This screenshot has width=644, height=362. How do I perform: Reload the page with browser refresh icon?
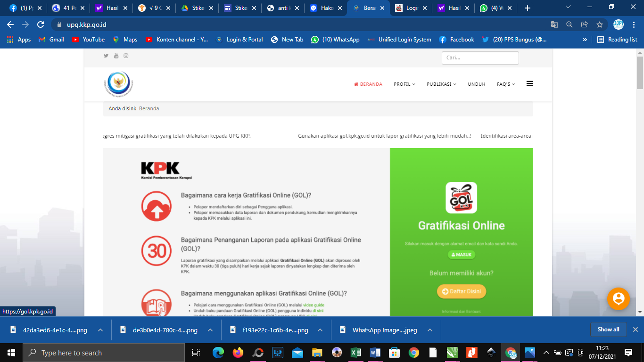(x=41, y=25)
